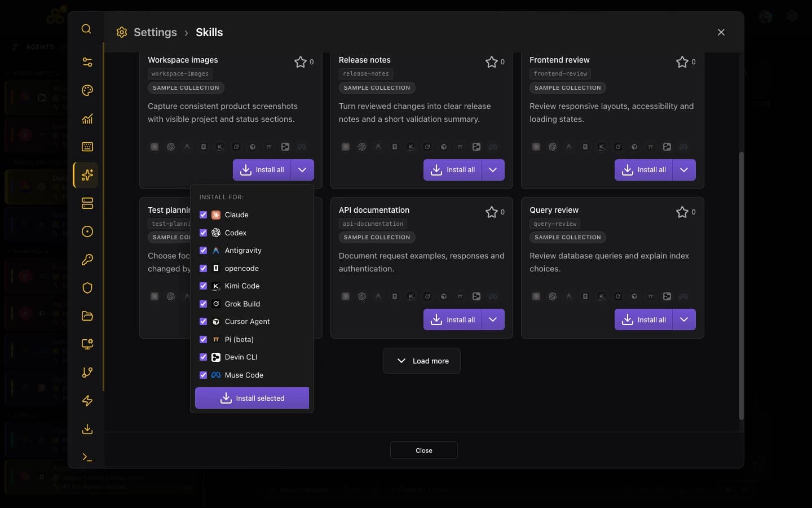Click the skills list vertical scrollbar
Screen dimensions: 812x508
[x=742, y=285]
